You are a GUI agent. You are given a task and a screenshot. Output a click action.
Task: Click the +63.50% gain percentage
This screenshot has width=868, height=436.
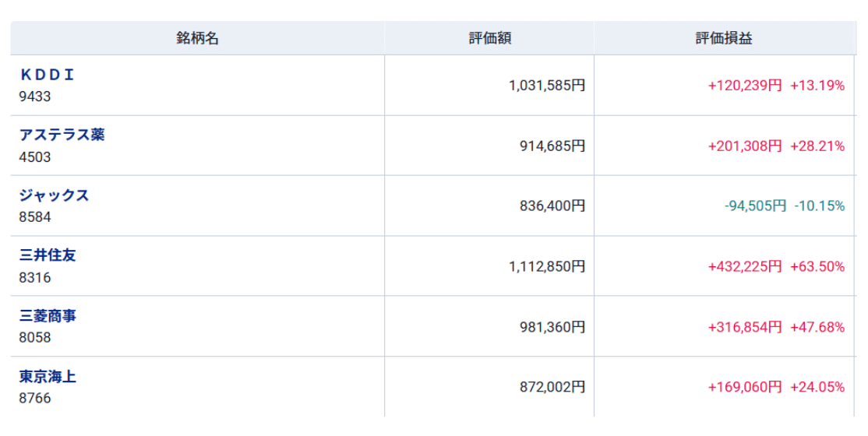tap(817, 266)
